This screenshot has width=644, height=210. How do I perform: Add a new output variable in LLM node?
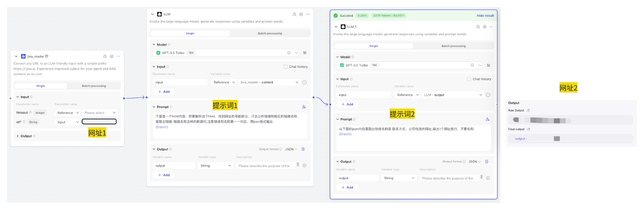pyautogui.click(x=164, y=175)
